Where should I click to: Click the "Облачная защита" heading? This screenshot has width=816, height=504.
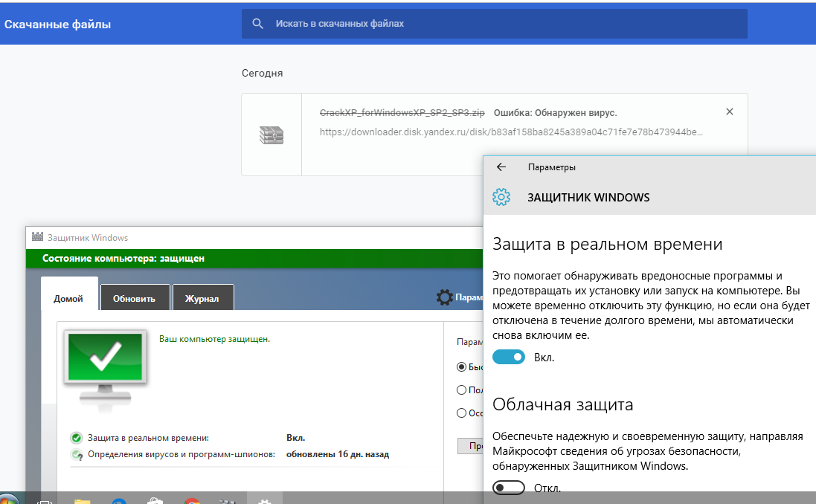pyautogui.click(x=562, y=404)
